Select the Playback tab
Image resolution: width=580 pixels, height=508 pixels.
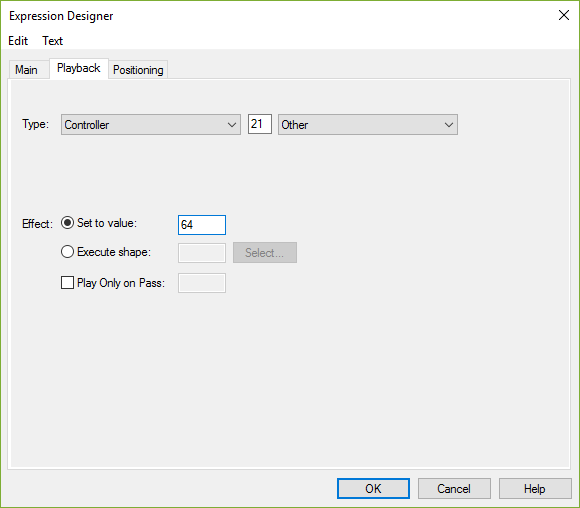click(78, 68)
